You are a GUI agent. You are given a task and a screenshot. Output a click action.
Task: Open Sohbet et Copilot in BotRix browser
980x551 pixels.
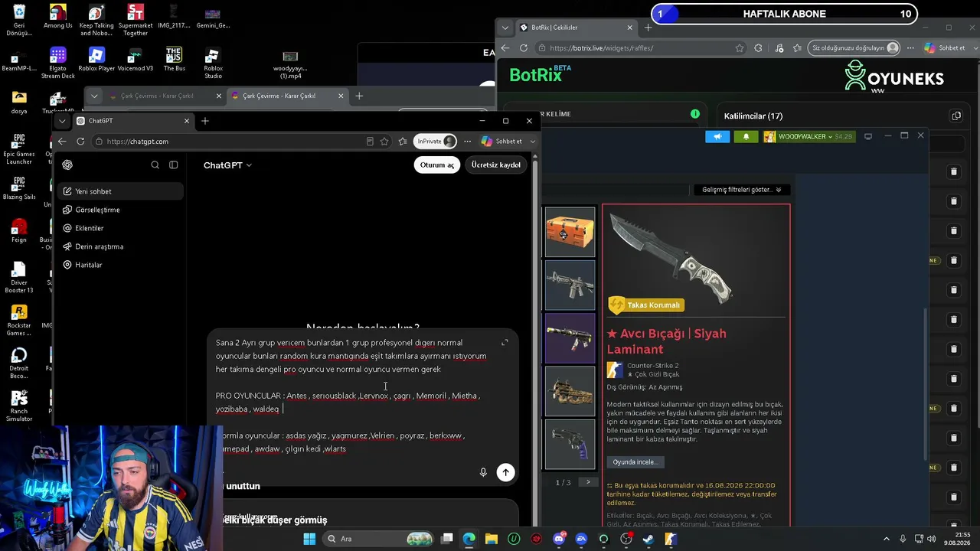(945, 47)
